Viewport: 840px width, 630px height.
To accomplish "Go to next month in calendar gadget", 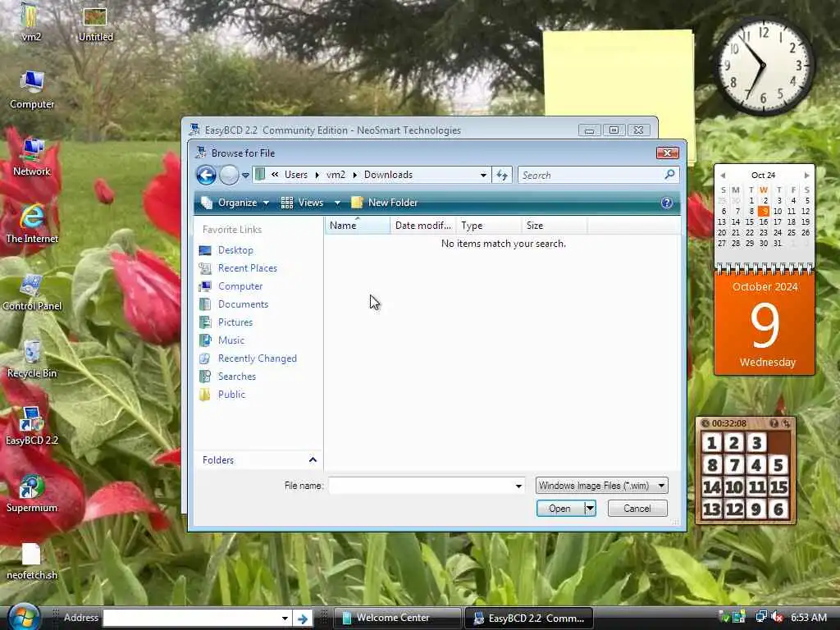I will (806, 176).
